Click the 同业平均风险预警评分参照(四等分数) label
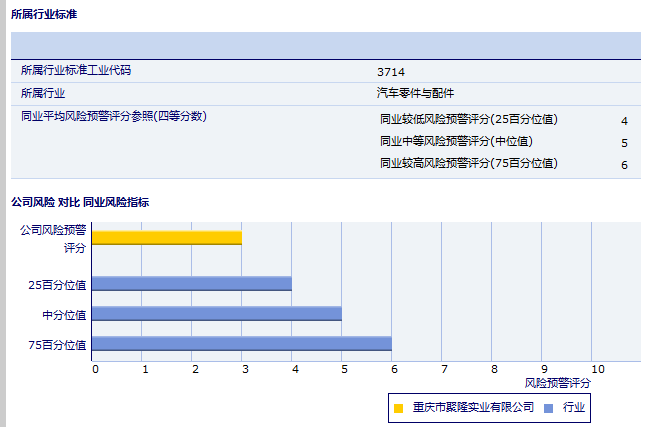This screenshot has width=650, height=427. click(114, 116)
